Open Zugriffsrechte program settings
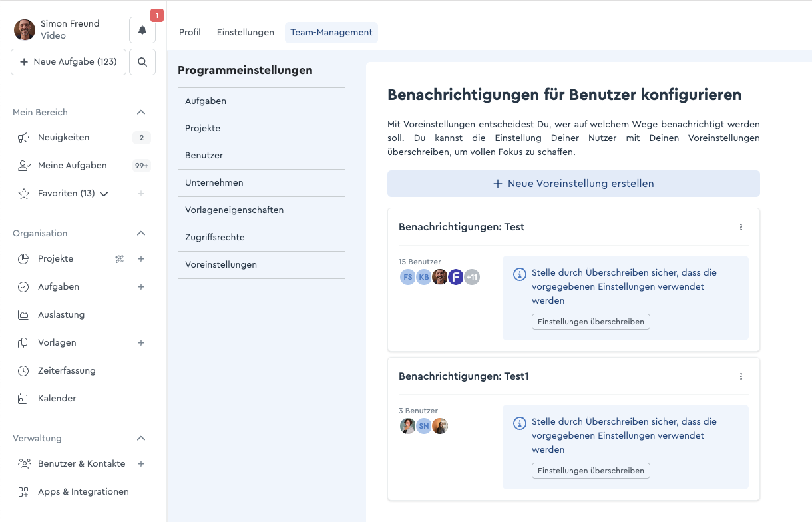Viewport: 812px width, 522px height. coord(262,238)
